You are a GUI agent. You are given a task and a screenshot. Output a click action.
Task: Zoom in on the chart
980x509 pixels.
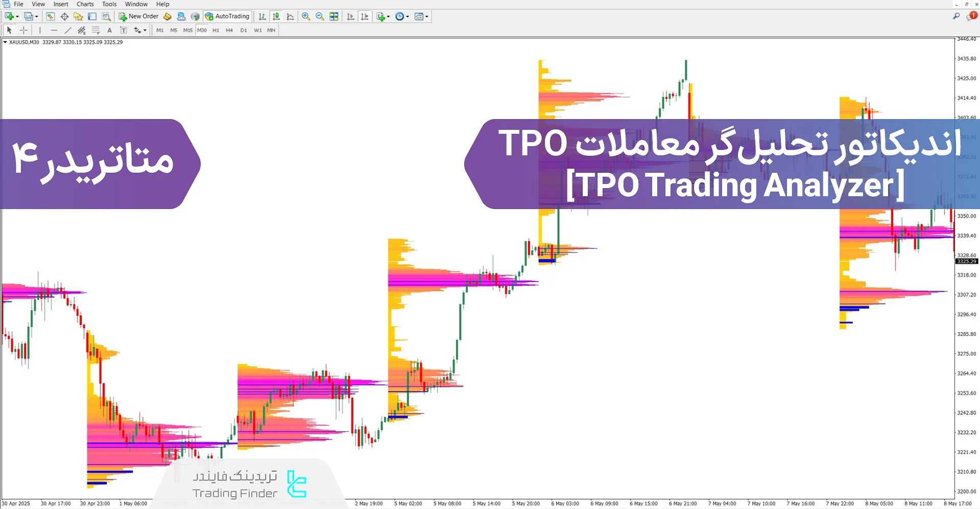pyautogui.click(x=306, y=16)
